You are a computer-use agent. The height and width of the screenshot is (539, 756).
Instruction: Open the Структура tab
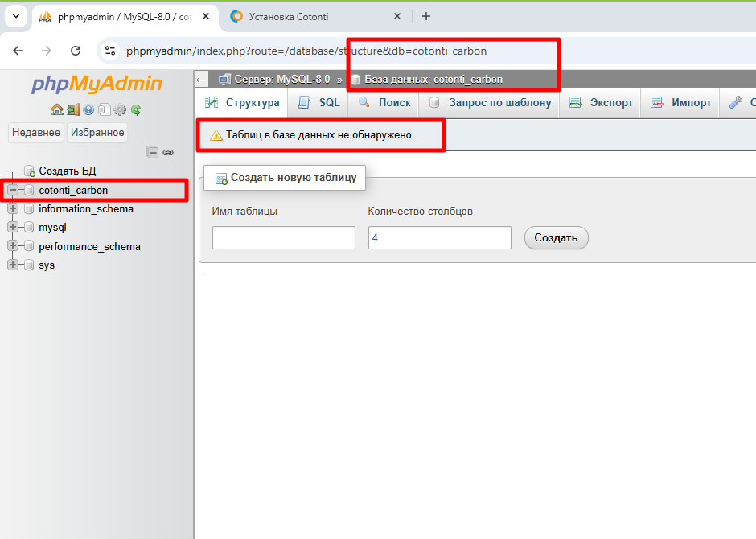click(242, 103)
